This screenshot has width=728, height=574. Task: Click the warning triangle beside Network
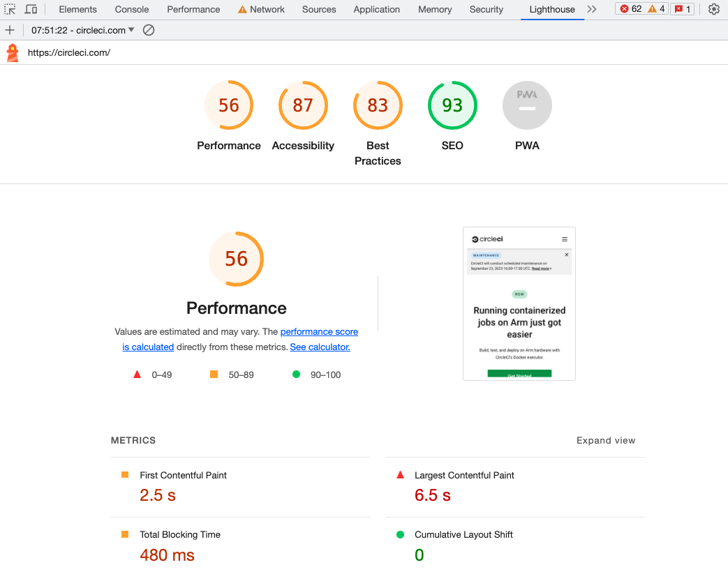244,9
